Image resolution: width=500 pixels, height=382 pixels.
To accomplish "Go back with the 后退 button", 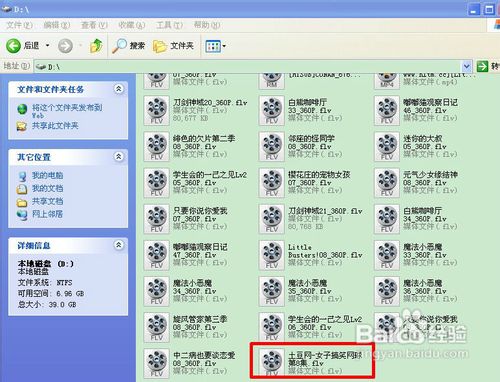I will pos(23,46).
